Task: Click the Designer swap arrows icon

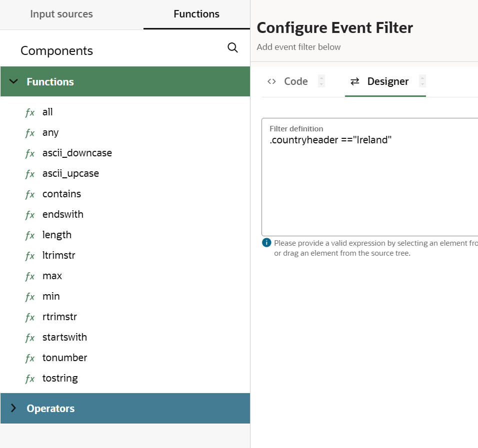Action: (355, 81)
